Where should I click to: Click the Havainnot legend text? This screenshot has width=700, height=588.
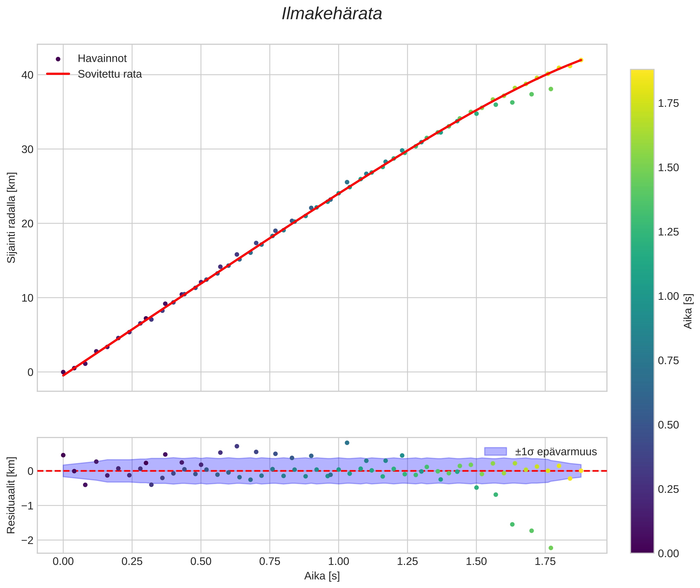point(102,59)
